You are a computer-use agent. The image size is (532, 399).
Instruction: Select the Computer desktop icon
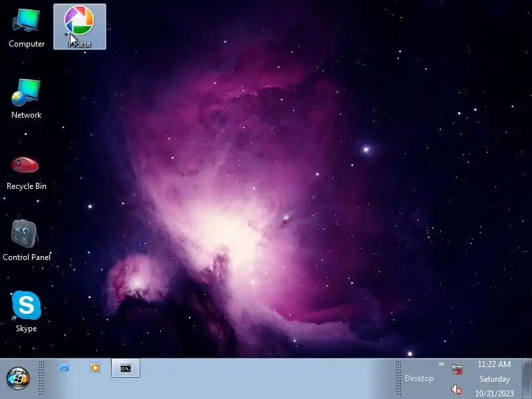coord(27,28)
